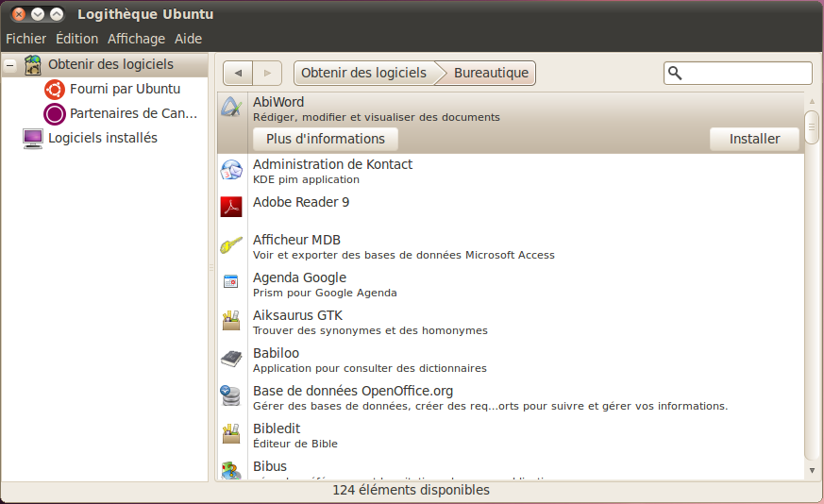Select the AbiWord title text
The image size is (824, 504).
(x=278, y=102)
